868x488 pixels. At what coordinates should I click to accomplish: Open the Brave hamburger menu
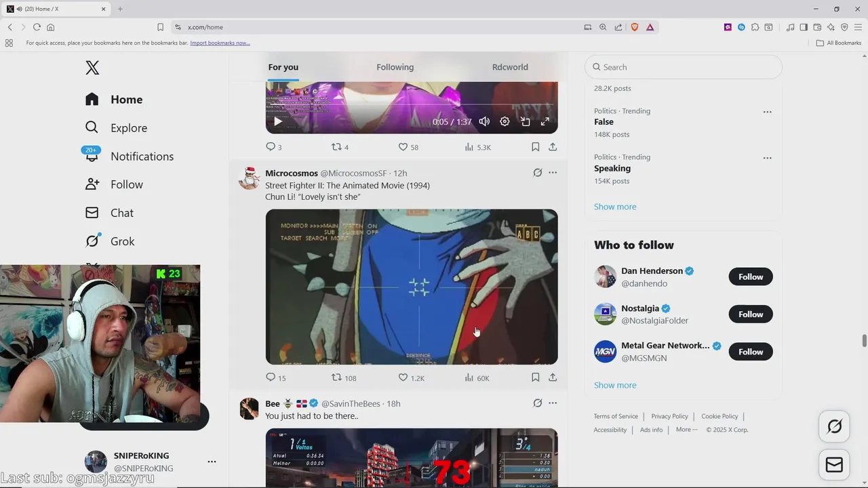click(x=858, y=27)
